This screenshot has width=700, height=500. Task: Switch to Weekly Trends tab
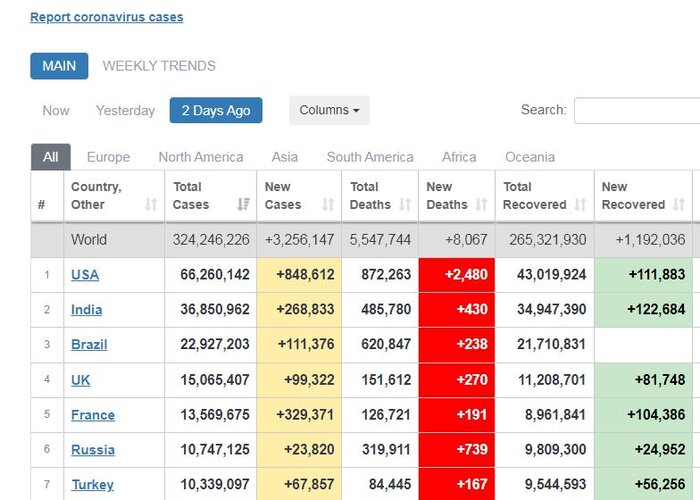pos(159,66)
